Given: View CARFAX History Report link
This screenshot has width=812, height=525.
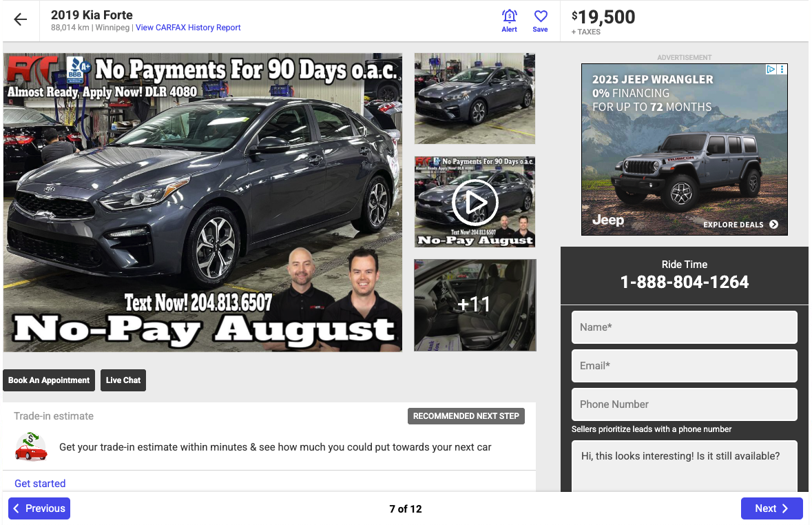Looking at the screenshot, I should click(188, 28).
